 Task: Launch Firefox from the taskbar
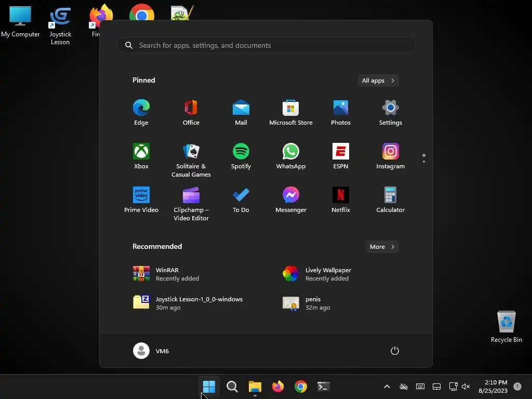tap(278, 387)
